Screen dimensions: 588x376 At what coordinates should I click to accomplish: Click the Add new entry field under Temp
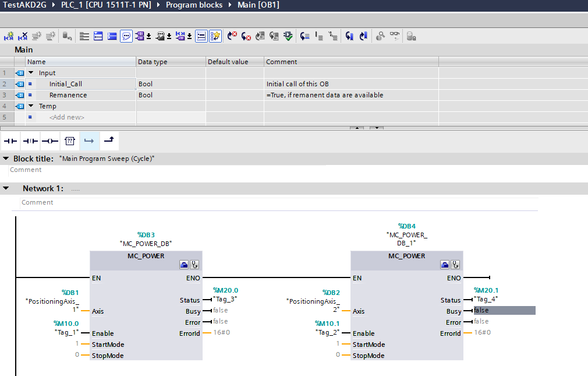pyautogui.click(x=67, y=117)
